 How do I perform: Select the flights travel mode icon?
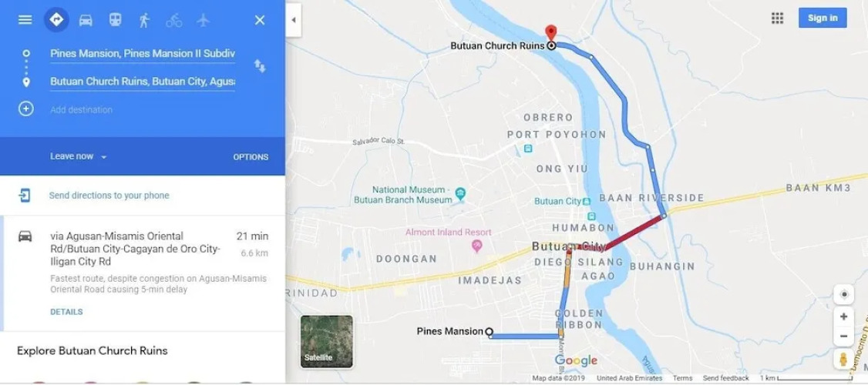(x=204, y=21)
